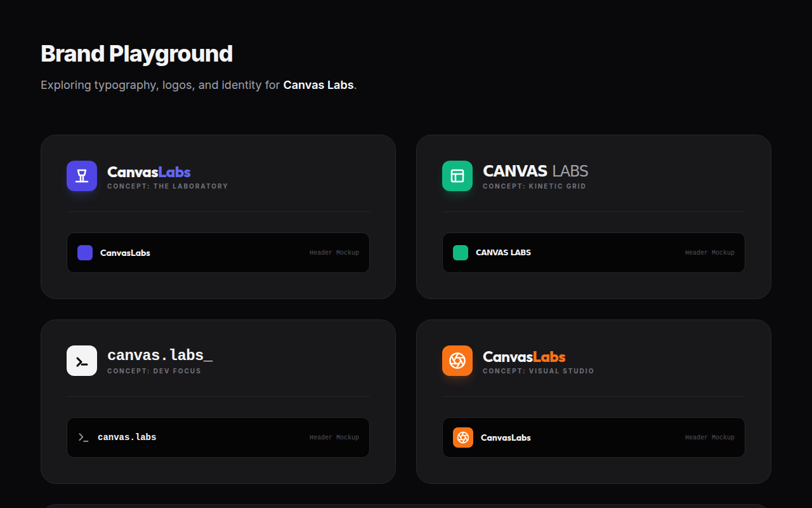Click CanvasLabs text in the Visual Studio mockup
Viewport: 812px width, 508px height.
(506, 438)
